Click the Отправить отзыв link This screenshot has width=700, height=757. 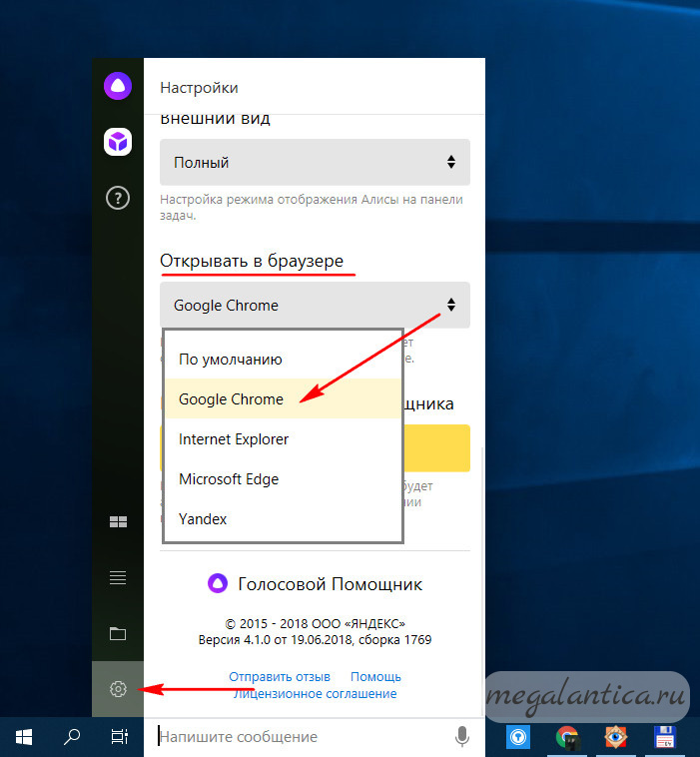[x=280, y=677]
